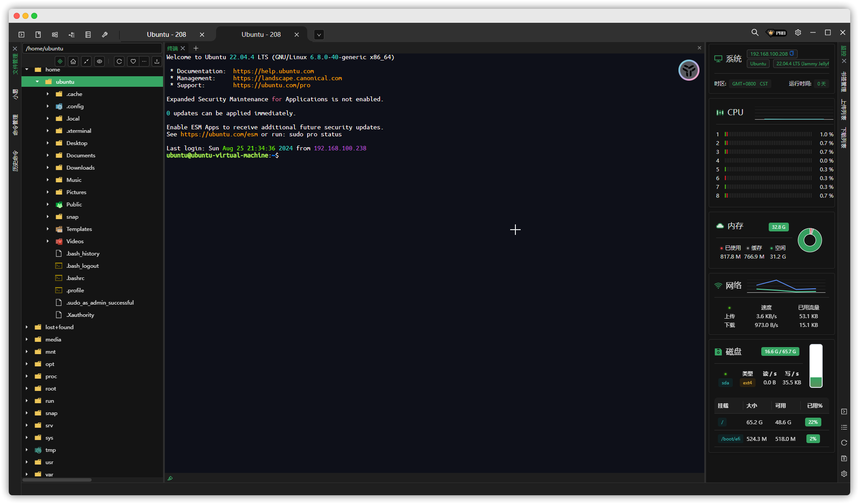
Task: Open the split layout icon in top toolbar
Action: [55, 35]
